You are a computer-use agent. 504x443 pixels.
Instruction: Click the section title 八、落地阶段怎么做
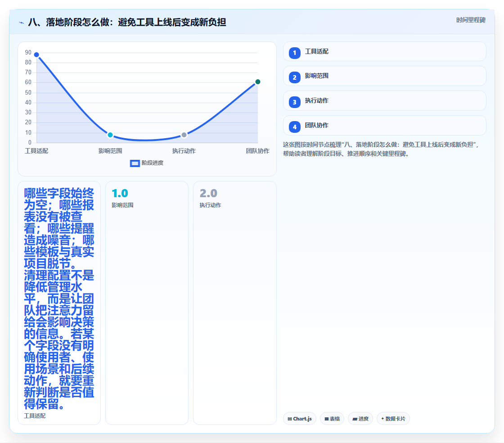(127, 22)
